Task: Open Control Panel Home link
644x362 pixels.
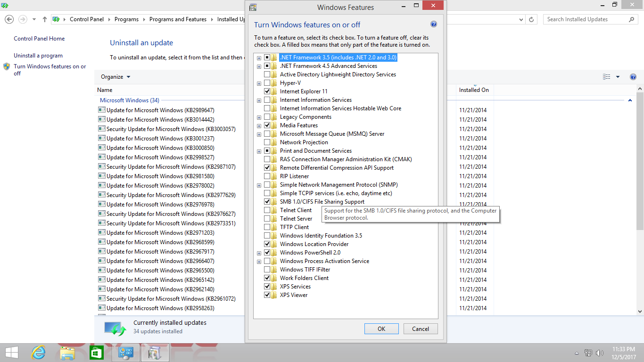Action: [39, 39]
